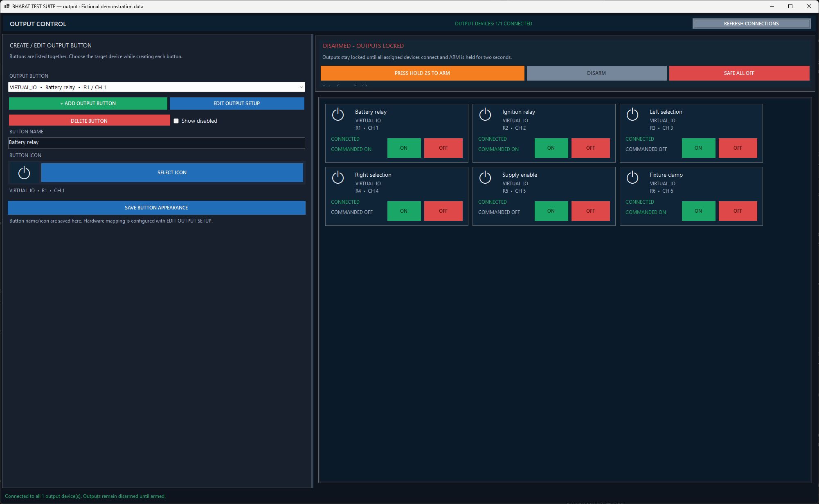
Task: Save button appearance
Action: pos(157,208)
